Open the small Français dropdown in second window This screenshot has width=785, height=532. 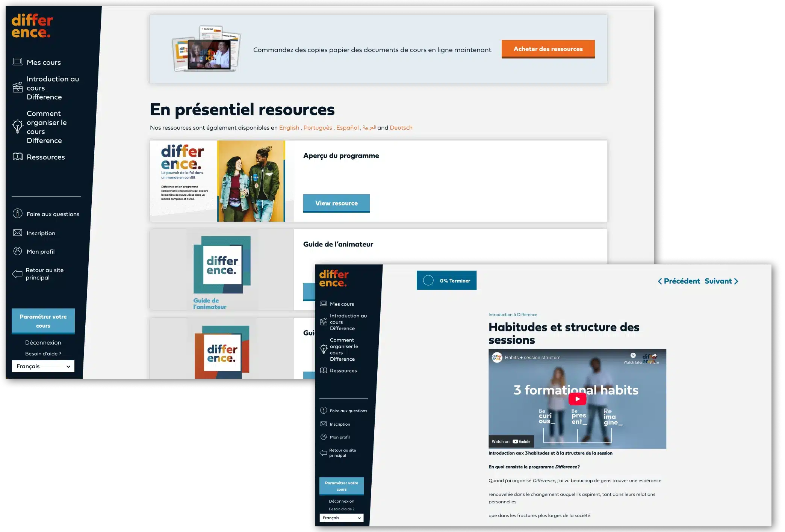[341, 518]
